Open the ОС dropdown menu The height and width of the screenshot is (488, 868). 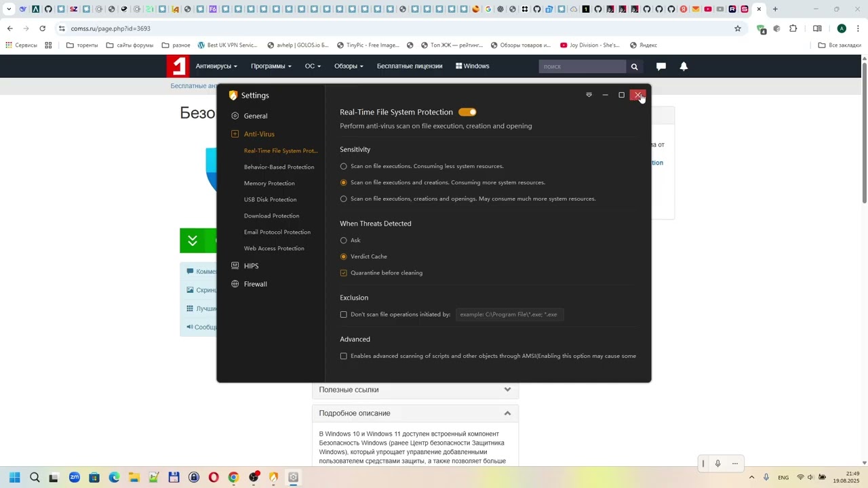(313, 66)
